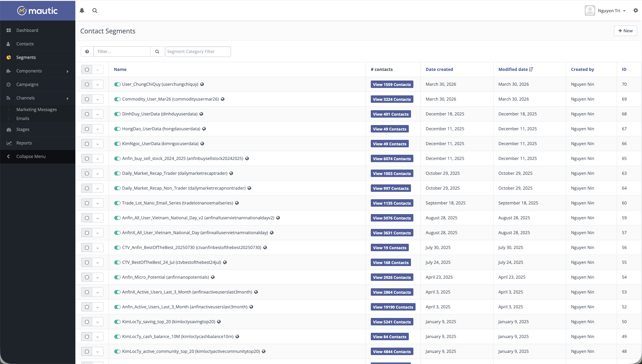Go to Reports in the sidebar
Viewport: 642px width, 364px height.
pyautogui.click(x=24, y=143)
